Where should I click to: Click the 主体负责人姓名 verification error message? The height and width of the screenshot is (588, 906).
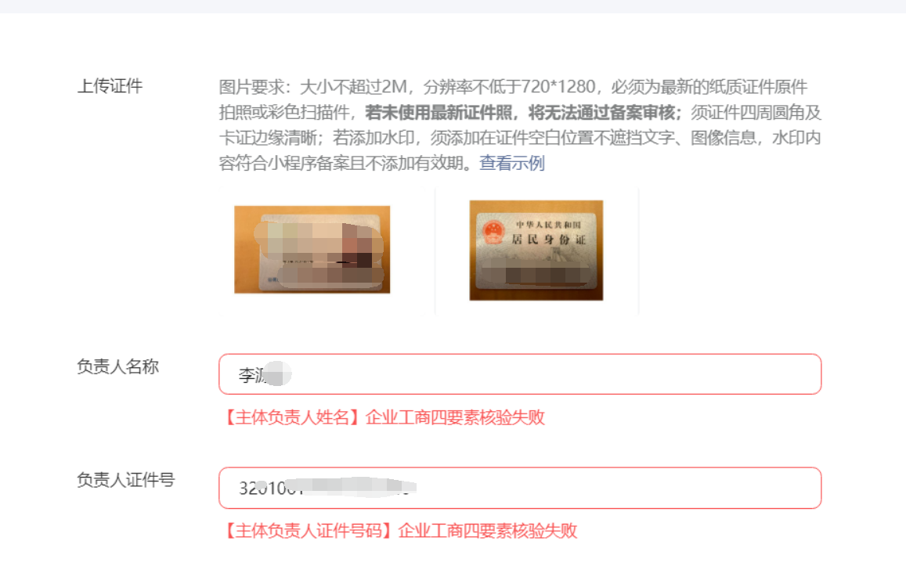tap(382, 417)
